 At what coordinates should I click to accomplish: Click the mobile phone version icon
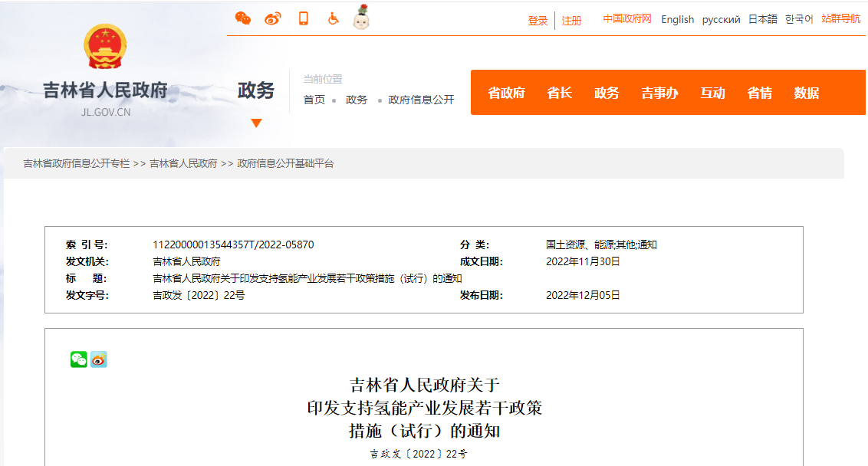coord(304,18)
